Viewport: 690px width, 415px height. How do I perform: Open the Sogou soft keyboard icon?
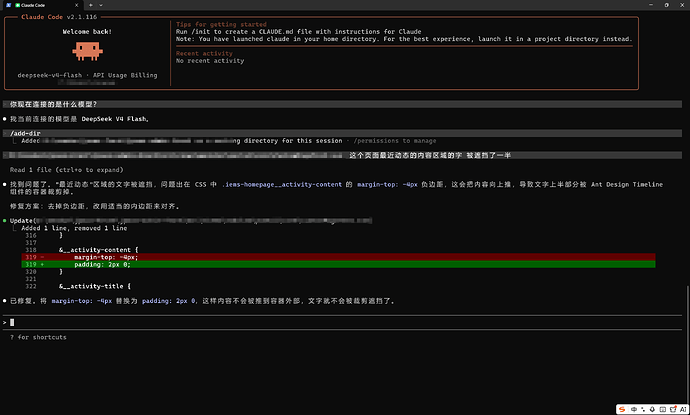click(x=663, y=409)
